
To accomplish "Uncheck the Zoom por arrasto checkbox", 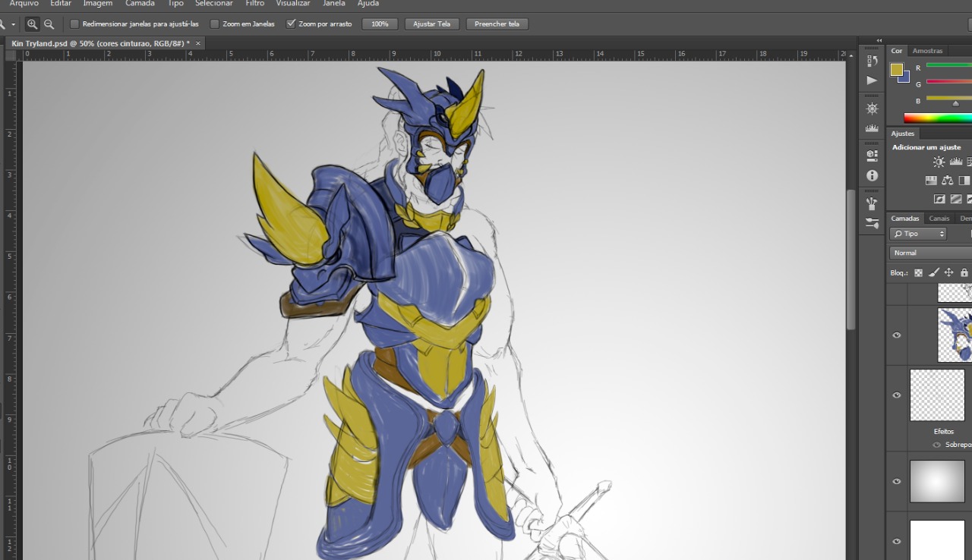I will pyautogui.click(x=291, y=24).
